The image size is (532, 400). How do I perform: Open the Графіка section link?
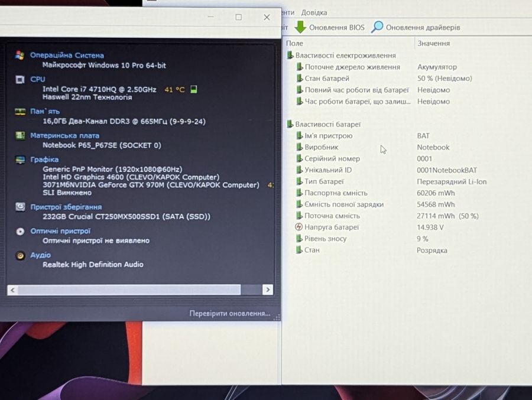click(x=44, y=160)
